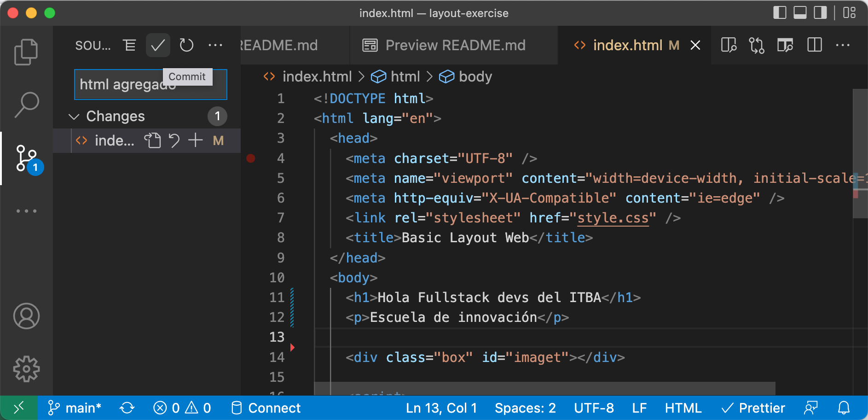Click the editor minimap scrollbar

click(860, 154)
